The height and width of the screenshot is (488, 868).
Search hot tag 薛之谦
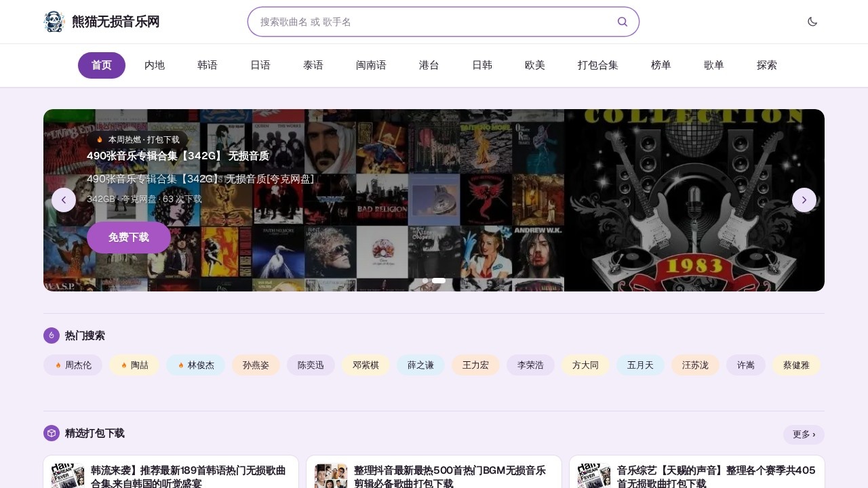(420, 365)
